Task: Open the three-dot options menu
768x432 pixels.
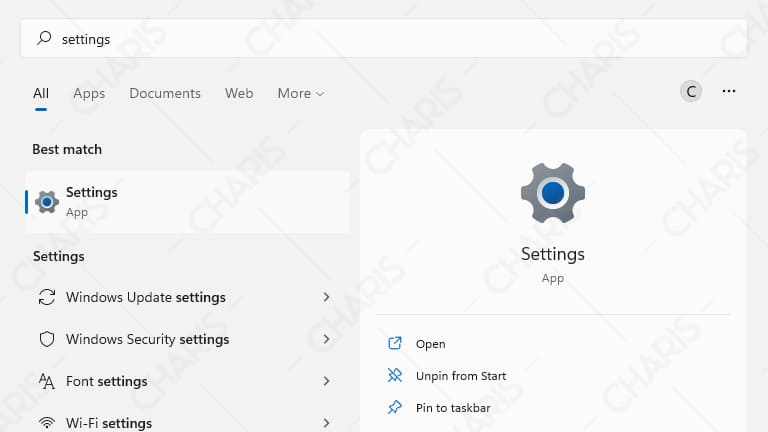Action: (729, 91)
